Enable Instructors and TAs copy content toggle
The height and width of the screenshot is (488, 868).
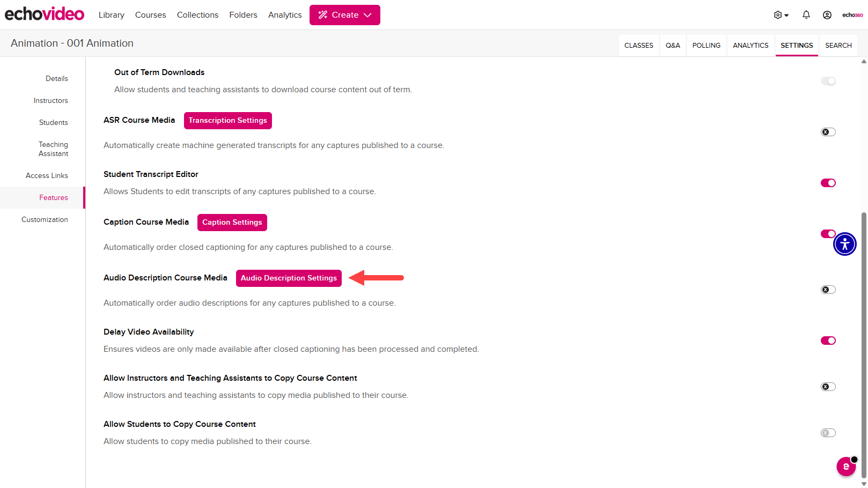[x=828, y=387]
